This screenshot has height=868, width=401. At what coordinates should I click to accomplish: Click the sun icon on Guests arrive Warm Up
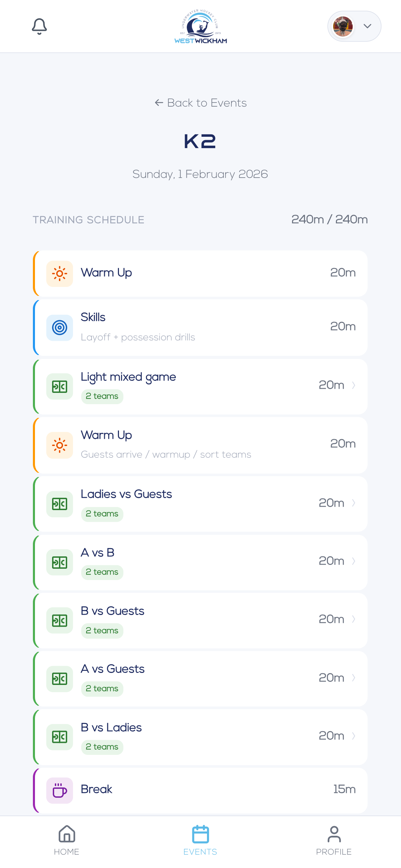pos(60,445)
